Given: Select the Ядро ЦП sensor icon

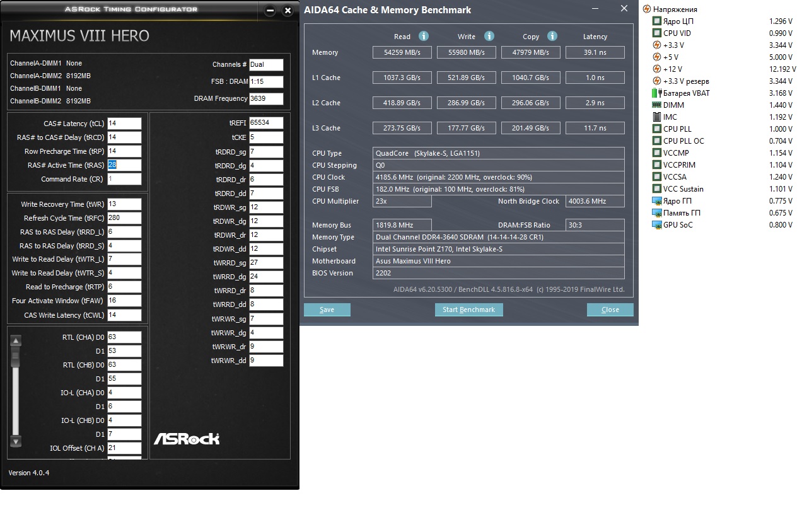Looking at the screenshot, I should point(657,21).
